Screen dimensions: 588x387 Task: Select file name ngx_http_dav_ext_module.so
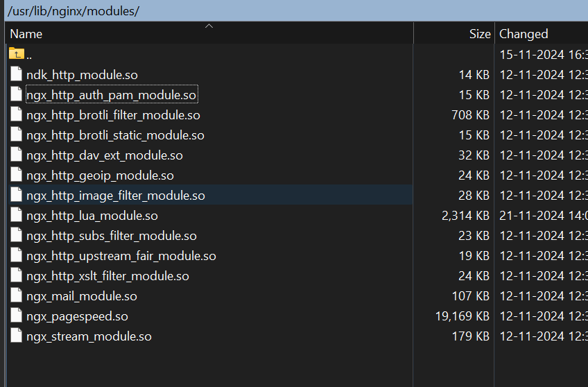pos(104,155)
